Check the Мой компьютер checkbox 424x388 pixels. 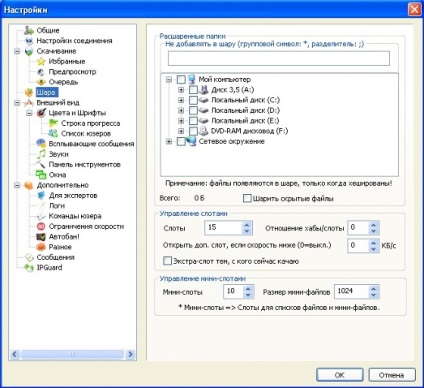click(181, 79)
